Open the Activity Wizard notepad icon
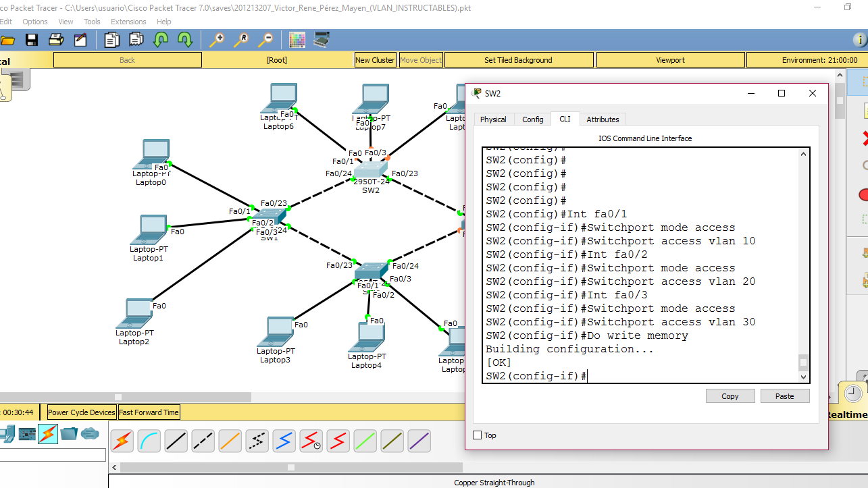The width and height of the screenshot is (868, 488). [x=80, y=40]
